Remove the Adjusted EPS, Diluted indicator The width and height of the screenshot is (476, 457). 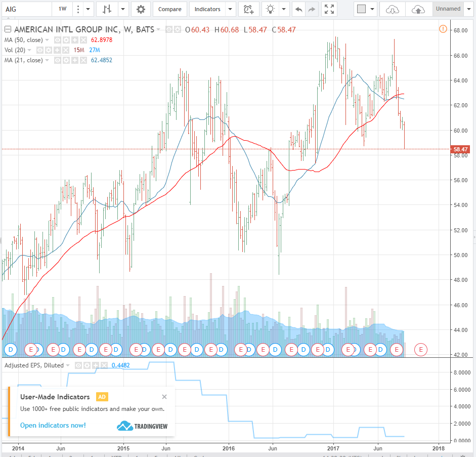[x=104, y=365]
